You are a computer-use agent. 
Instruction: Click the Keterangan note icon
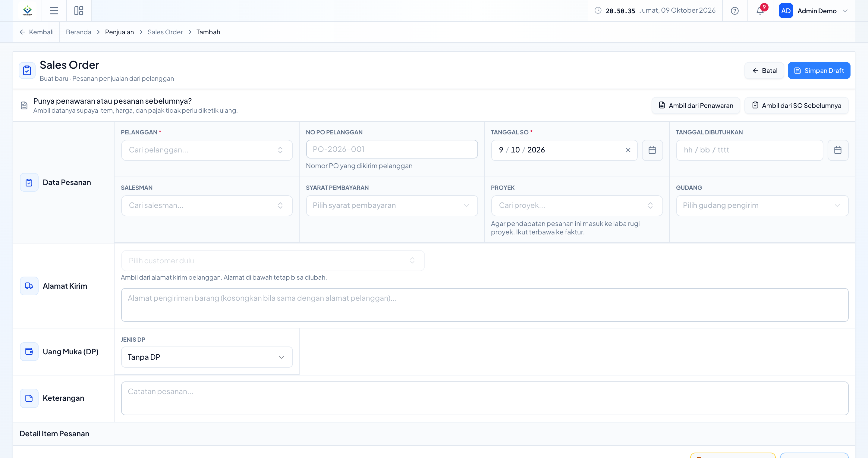click(29, 398)
